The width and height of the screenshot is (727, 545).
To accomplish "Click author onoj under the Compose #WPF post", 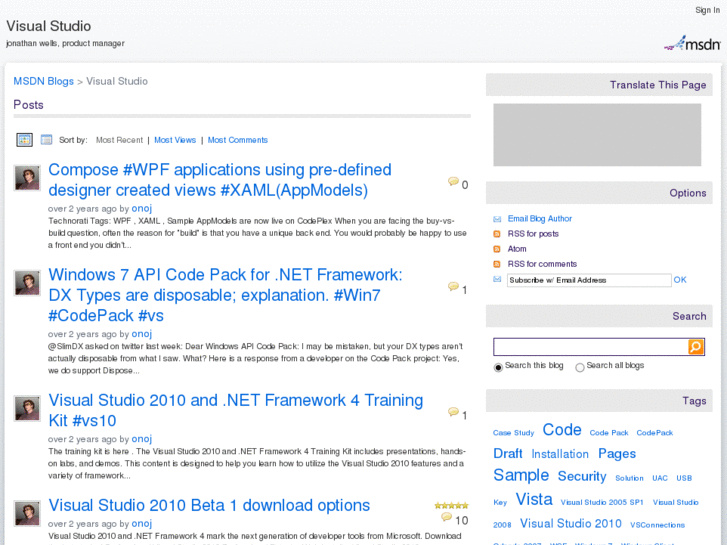I will coord(141,208).
